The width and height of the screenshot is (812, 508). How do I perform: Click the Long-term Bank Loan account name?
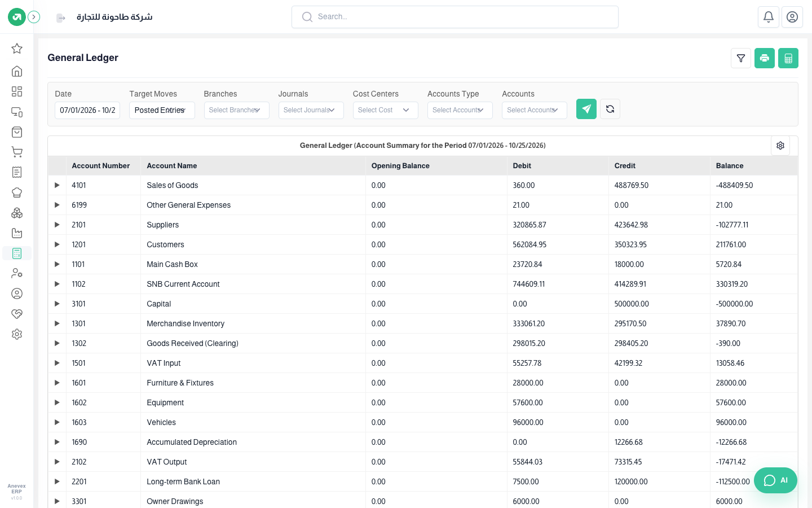183,481
